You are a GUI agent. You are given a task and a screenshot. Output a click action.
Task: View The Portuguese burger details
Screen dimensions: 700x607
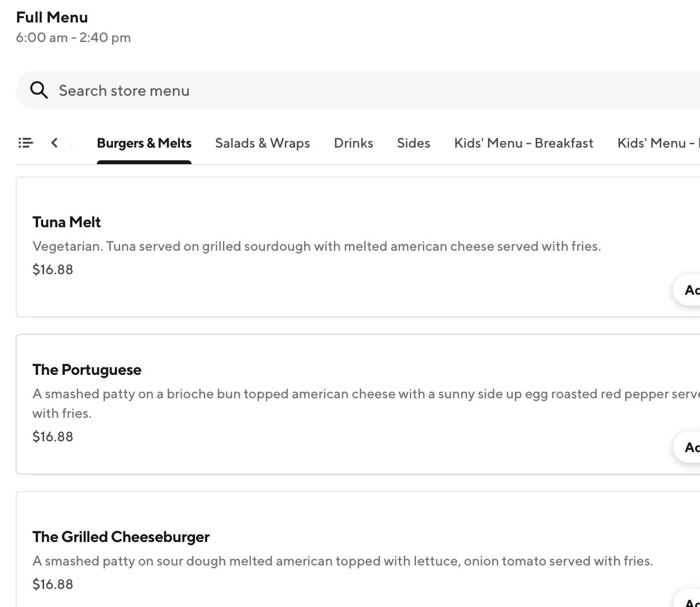click(x=87, y=370)
